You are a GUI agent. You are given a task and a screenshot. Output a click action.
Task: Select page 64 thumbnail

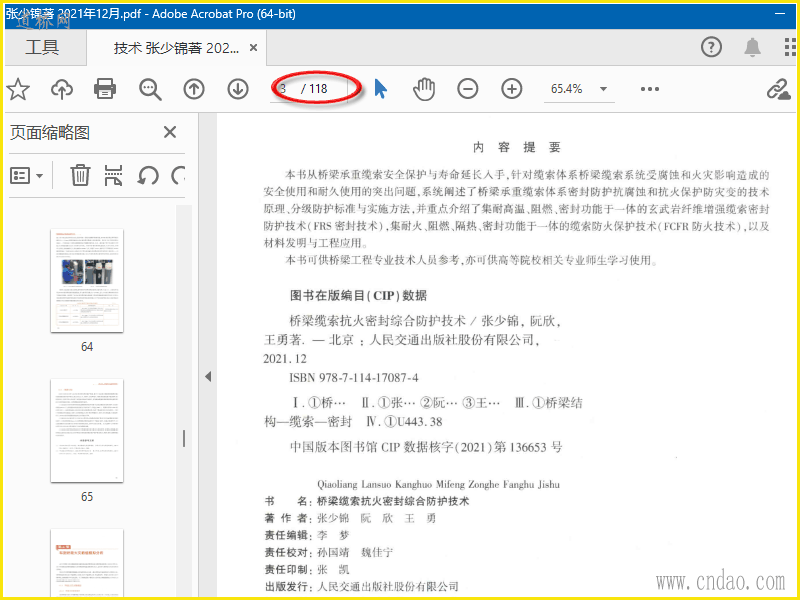click(x=87, y=281)
